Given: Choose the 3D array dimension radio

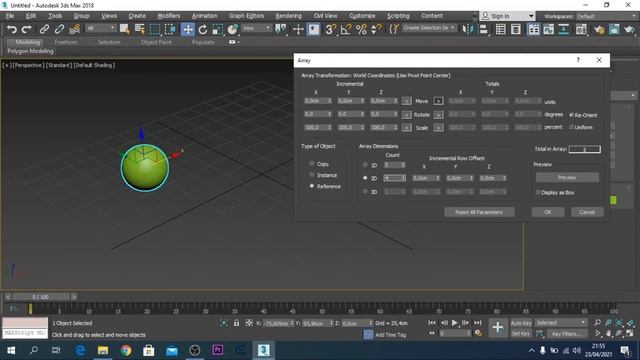Looking at the screenshot, I should [x=365, y=191].
